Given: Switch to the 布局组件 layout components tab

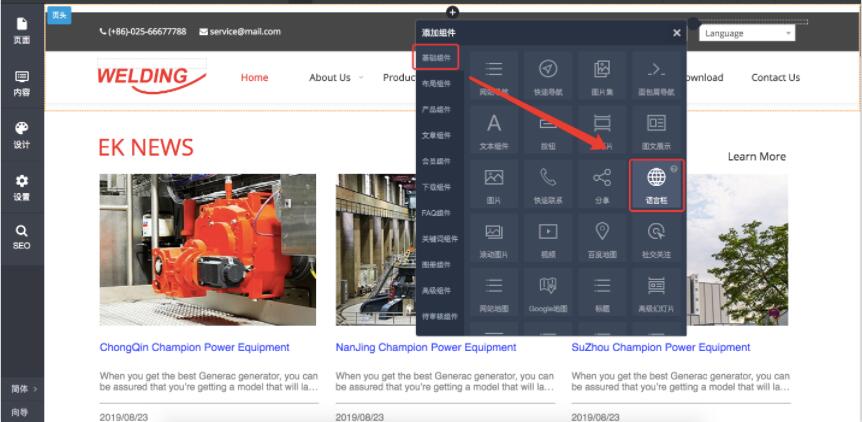Looking at the screenshot, I should [436, 84].
